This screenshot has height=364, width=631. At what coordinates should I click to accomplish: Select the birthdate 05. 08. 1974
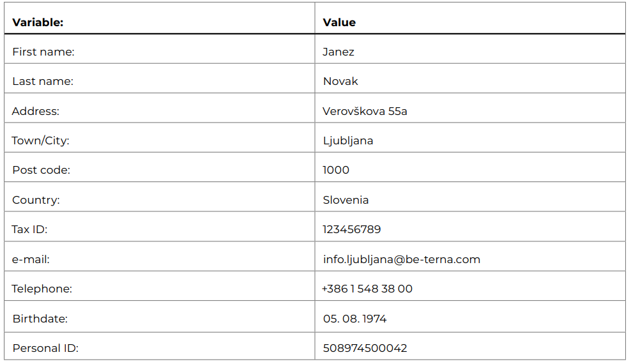(354, 319)
